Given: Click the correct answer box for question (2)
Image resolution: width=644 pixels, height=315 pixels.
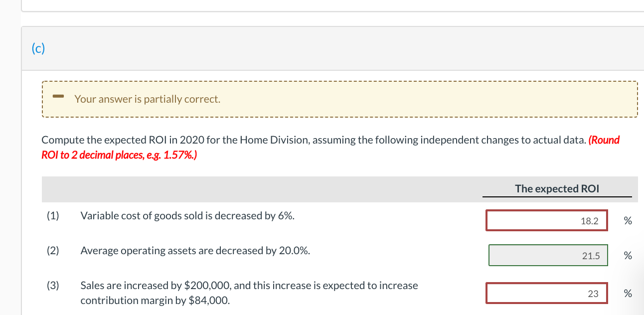Looking at the screenshot, I should [548, 255].
